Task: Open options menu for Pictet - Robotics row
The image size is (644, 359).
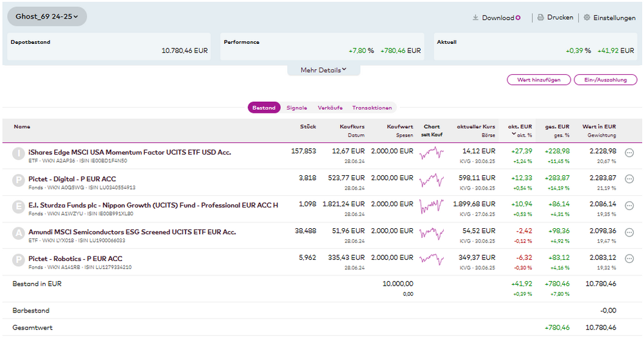Action: click(x=629, y=258)
